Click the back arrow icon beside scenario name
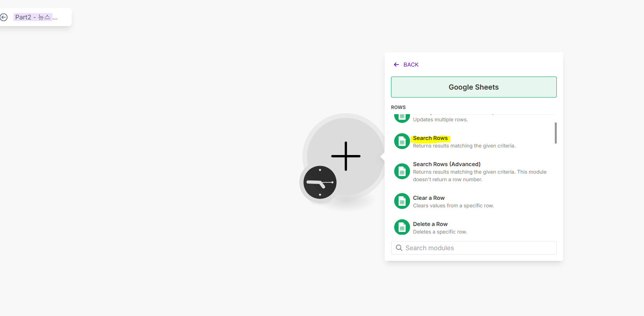This screenshot has width=644, height=316. tap(4, 17)
